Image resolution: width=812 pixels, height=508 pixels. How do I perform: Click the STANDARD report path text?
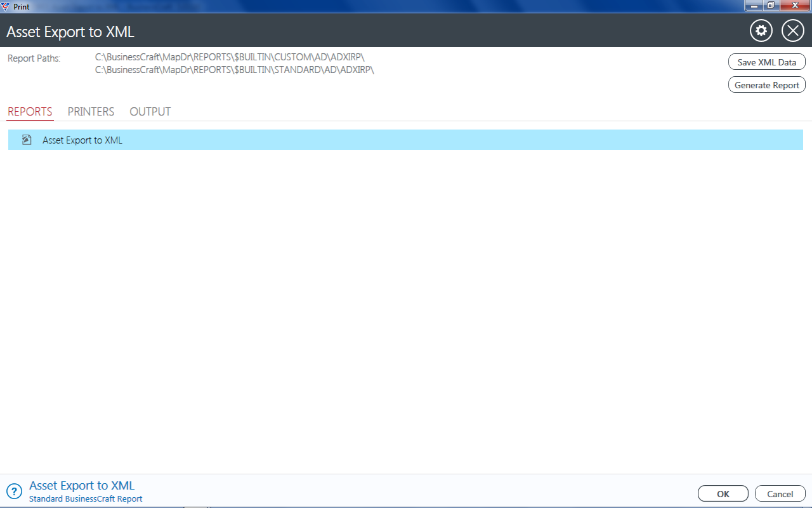click(x=235, y=70)
